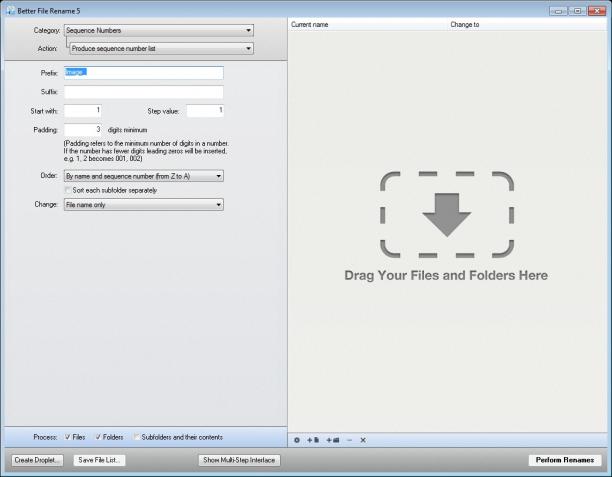
Task: Click the Change to column header
Action: click(464, 25)
